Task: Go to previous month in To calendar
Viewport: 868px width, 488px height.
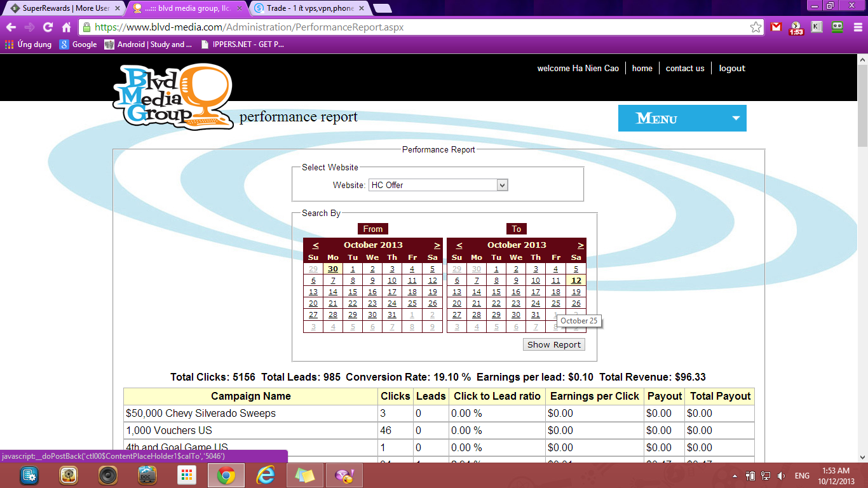Action: (x=459, y=245)
